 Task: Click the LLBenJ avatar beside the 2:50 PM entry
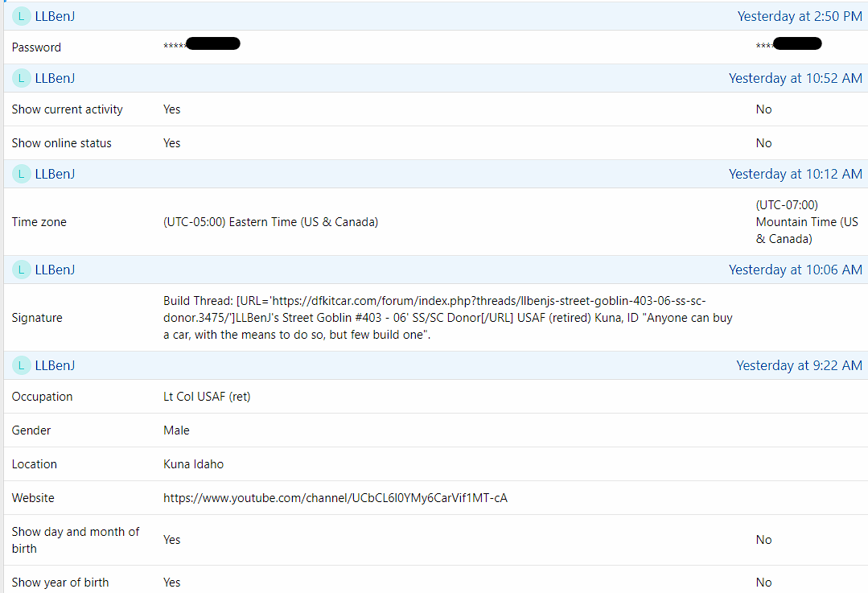pyautogui.click(x=21, y=16)
